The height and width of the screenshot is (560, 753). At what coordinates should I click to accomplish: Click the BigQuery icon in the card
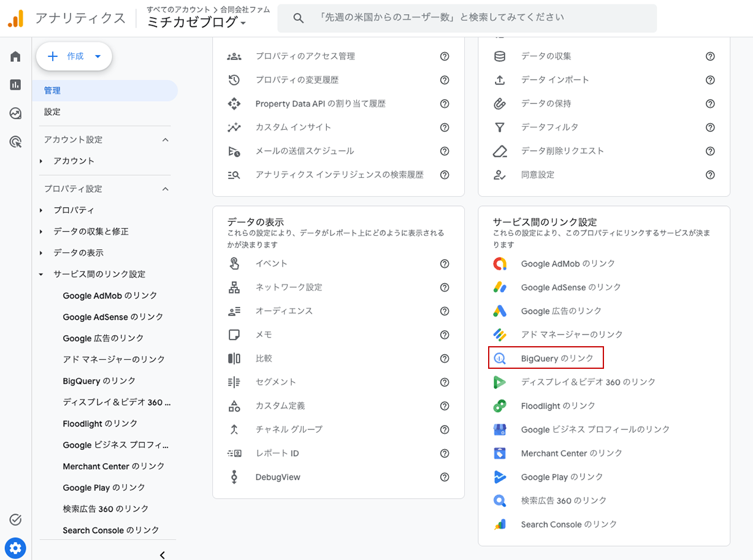click(x=500, y=358)
